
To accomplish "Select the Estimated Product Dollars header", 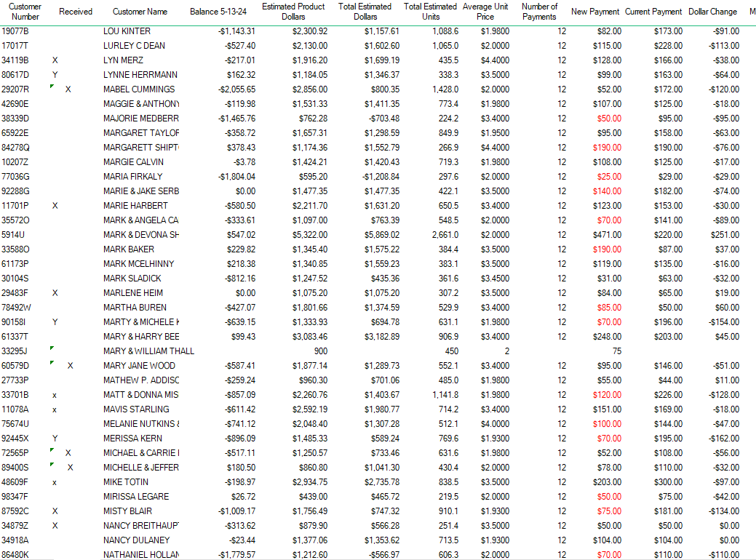I will click(293, 12).
